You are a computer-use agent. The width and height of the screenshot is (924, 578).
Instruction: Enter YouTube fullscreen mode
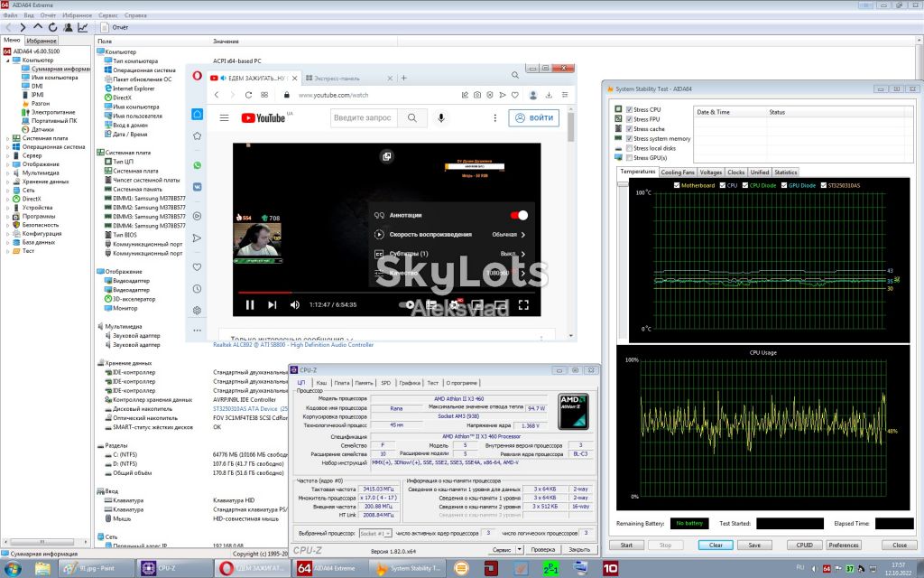523,305
